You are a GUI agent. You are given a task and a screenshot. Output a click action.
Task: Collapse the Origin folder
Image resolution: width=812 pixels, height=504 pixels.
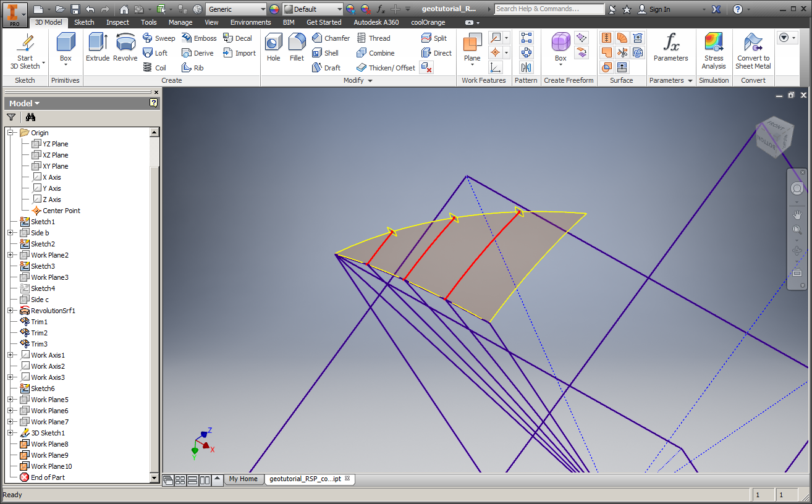click(11, 133)
